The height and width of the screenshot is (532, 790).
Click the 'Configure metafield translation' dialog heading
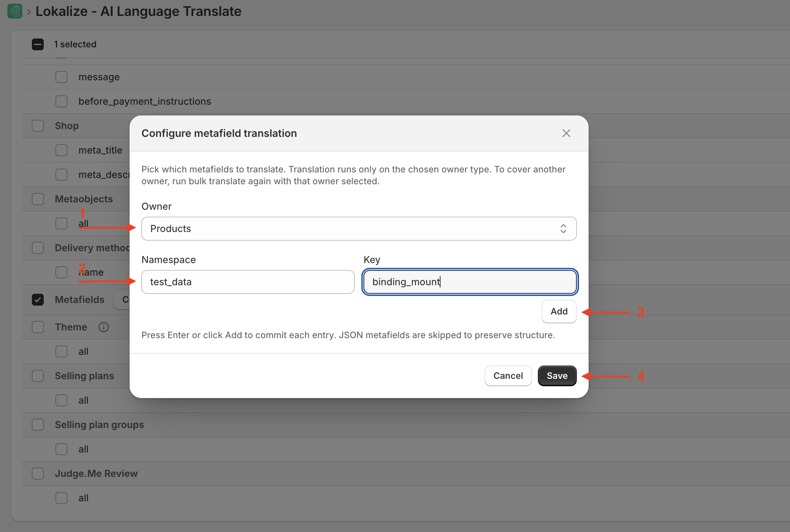[219, 133]
